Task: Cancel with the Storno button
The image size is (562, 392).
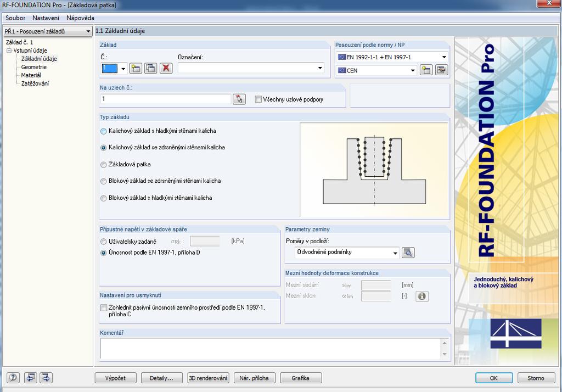Action: coord(536,378)
